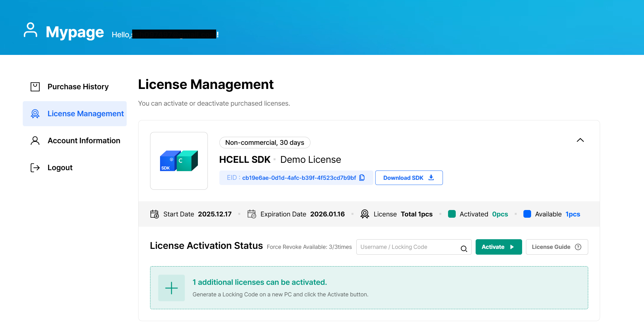
Task: Click the blue Available status square
Action: 527,214
